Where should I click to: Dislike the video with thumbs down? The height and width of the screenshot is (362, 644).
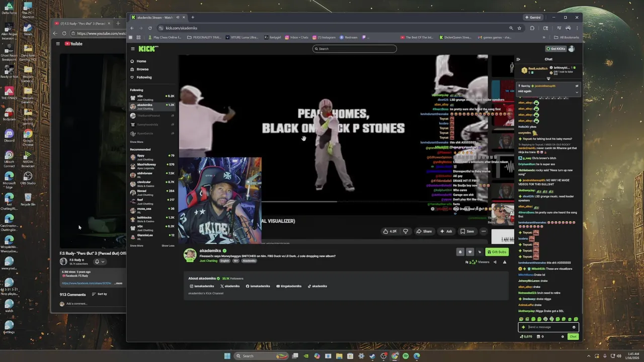[406, 231]
